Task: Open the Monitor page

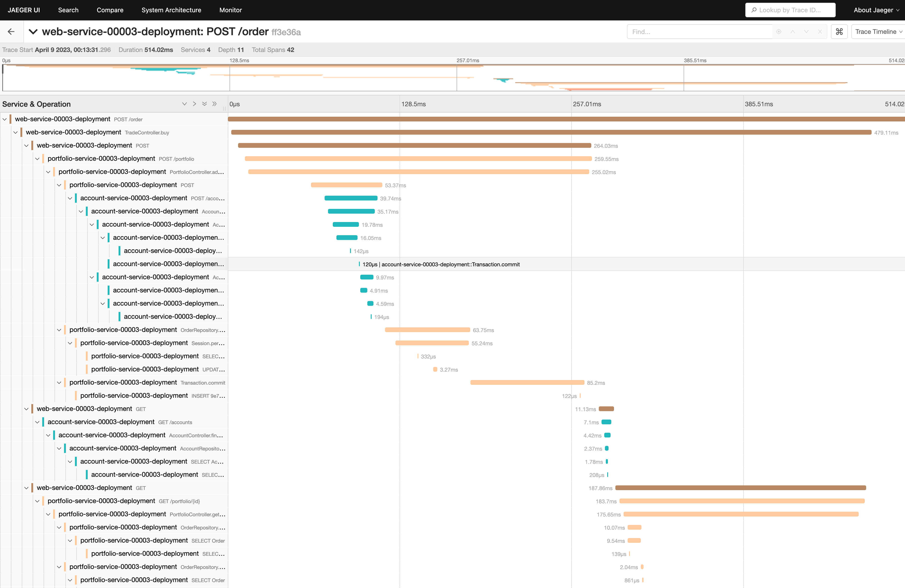Action: (230, 10)
